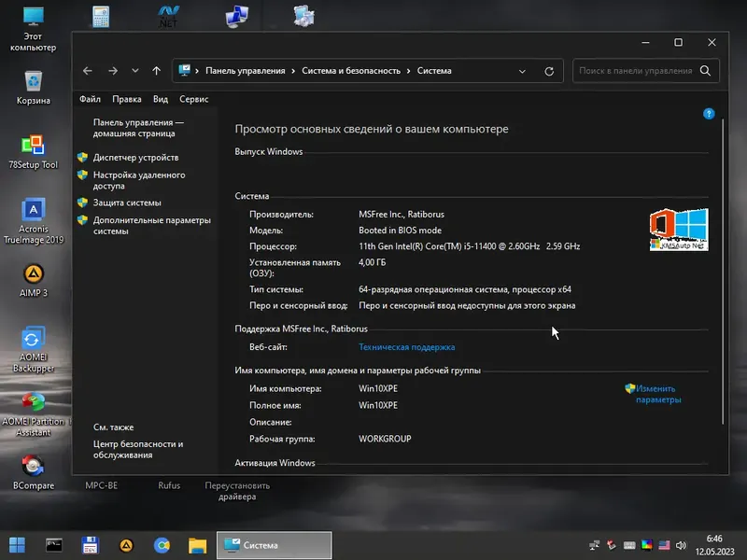
Task: Open Защита системы link
Action: pyautogui.click(x=127, y=203)
